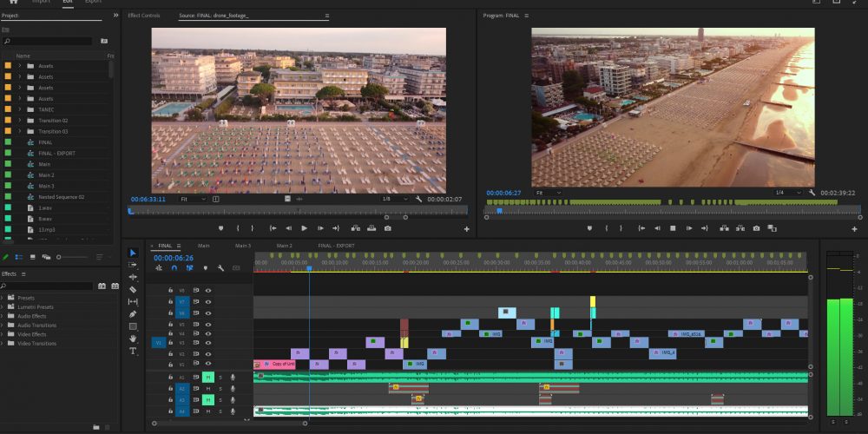Expand the Transition 02 bin

pos(20,120)
